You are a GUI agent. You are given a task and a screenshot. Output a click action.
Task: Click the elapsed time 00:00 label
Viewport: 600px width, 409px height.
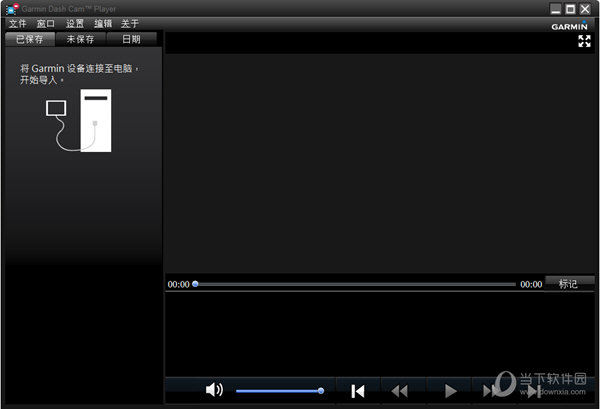pos(178,284)
